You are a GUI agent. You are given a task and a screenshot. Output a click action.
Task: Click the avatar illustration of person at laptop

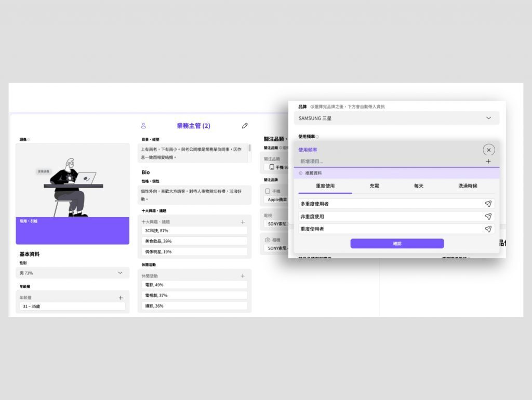click(x=72, y=188)
